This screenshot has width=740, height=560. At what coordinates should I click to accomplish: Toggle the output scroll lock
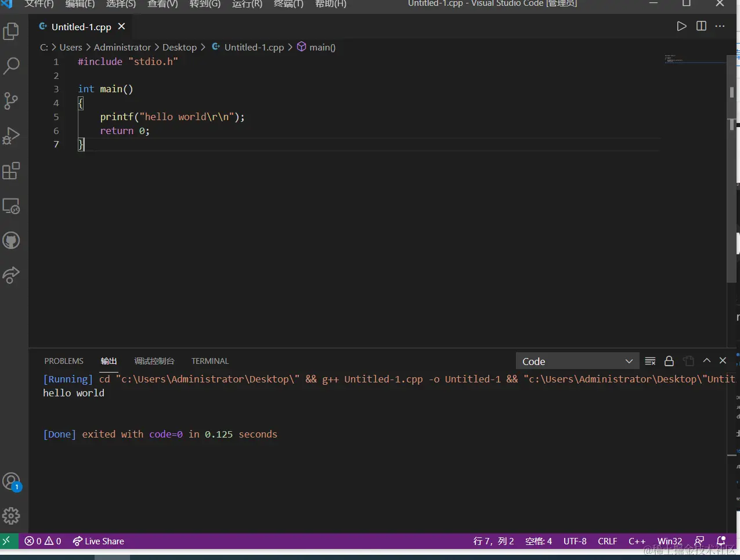tap(669, 361)
